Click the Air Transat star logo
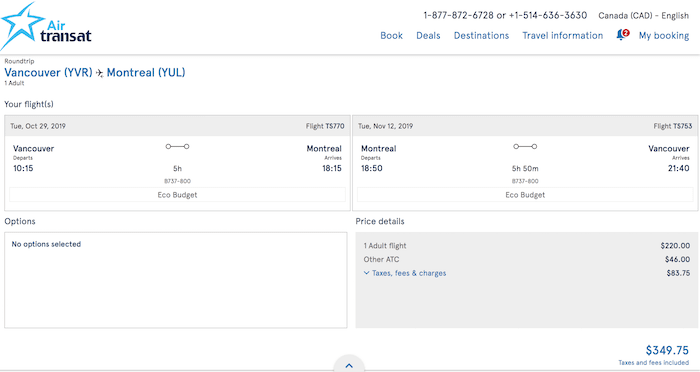700x372 pixels. click(x=45, y=25)
